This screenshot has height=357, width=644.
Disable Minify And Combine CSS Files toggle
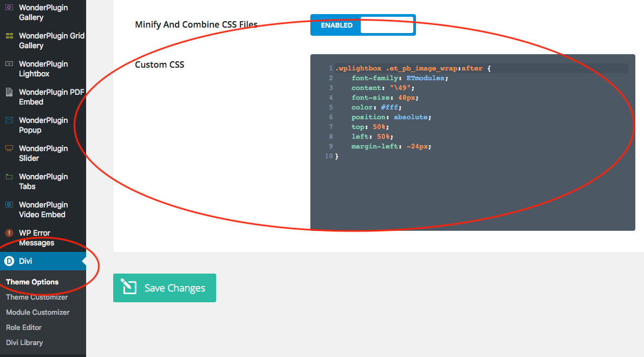[x=362, y=25]
